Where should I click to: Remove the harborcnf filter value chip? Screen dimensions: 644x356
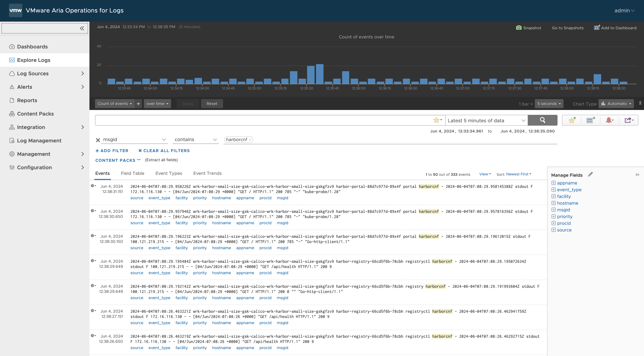click(250, 139)
